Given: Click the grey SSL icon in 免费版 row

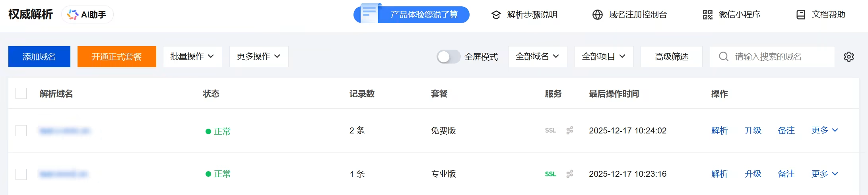Looking at the screenshot, I should [x=551, y=130].
